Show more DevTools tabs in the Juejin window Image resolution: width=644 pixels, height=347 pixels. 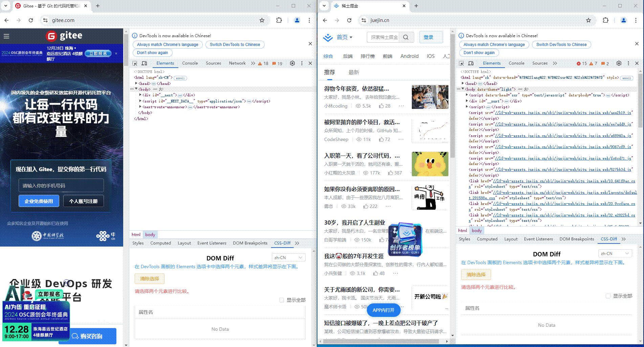click(555, 63)
